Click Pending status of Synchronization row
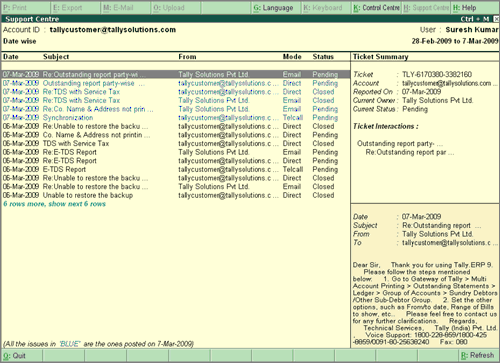The width and height of the screenshot is (500, 363). (x=325, y=118)
